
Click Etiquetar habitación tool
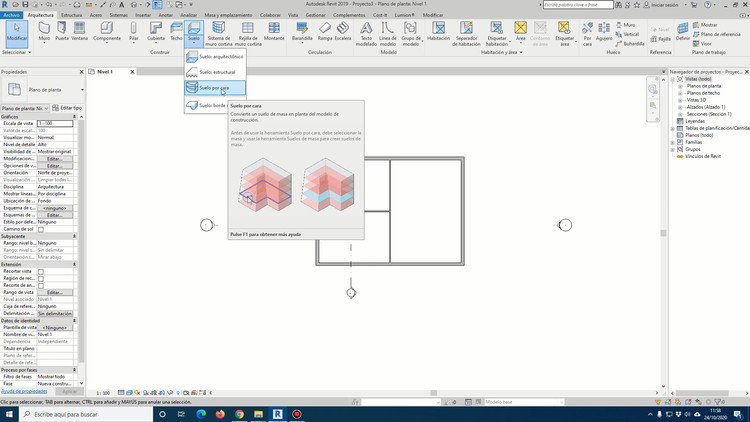point(496,33)
